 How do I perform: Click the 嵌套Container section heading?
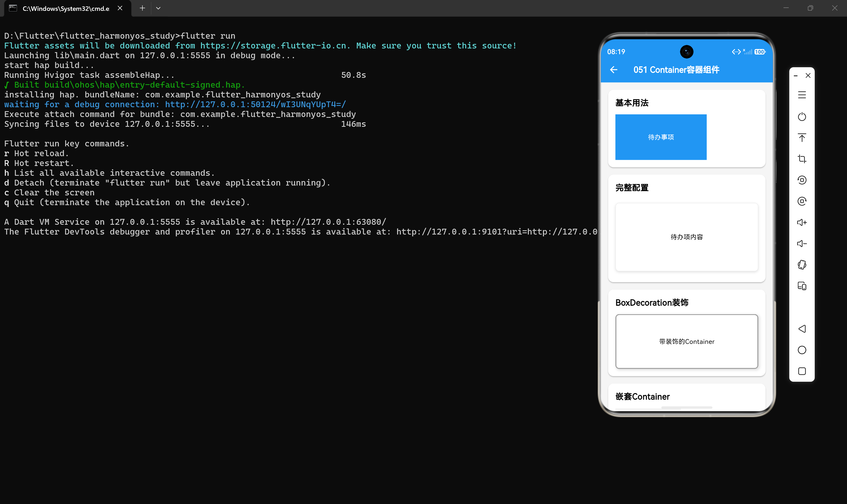643,396
